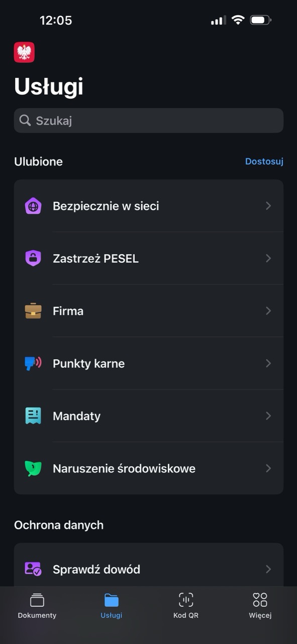Focus the Szukaj search field
The height and width of the screenshot is (644, 297).
pyautogui.click(x=149, y=120)
